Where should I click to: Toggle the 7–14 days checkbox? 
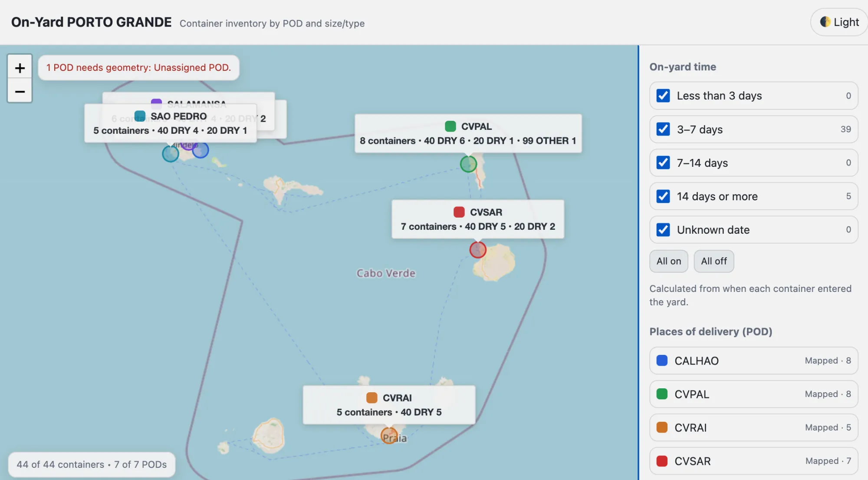(663, 162)
